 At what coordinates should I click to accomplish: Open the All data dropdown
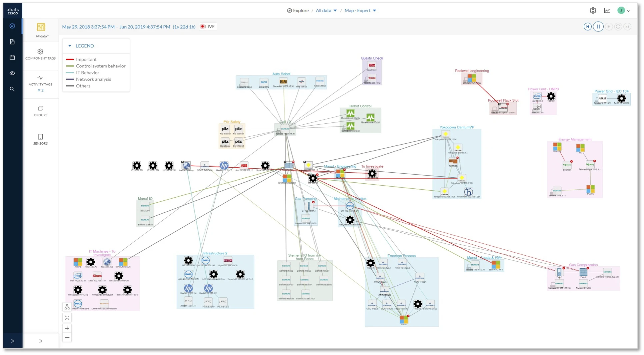pyautogui.click(x=326, y=11)
